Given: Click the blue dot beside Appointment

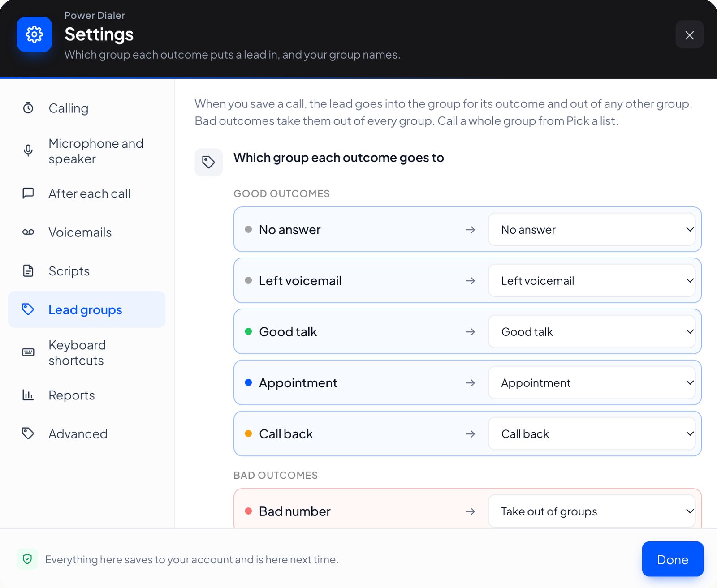Looking at the screenshot, I should pyautogui.click(x=248, y=382).
